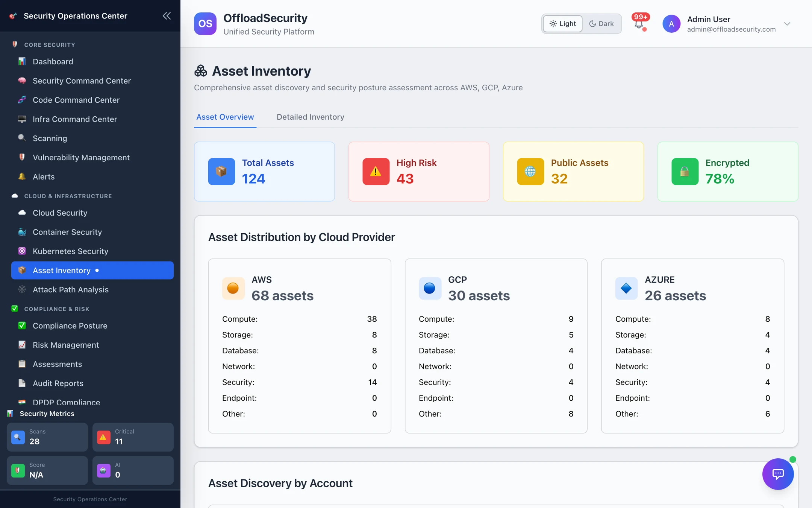Click the GCP 'Other:' row label
Viewport: 812px width, 508px height.
430,414
